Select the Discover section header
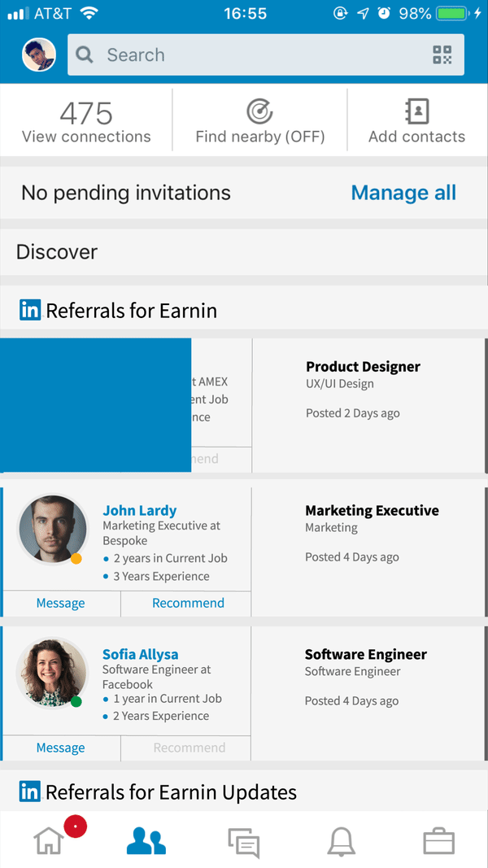Screen dimensions: 488x868 [244, 252]
